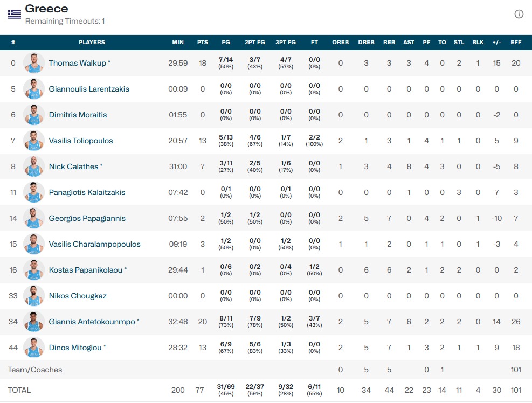Click Giannoulis Larentzakis name link

[89, 89]
